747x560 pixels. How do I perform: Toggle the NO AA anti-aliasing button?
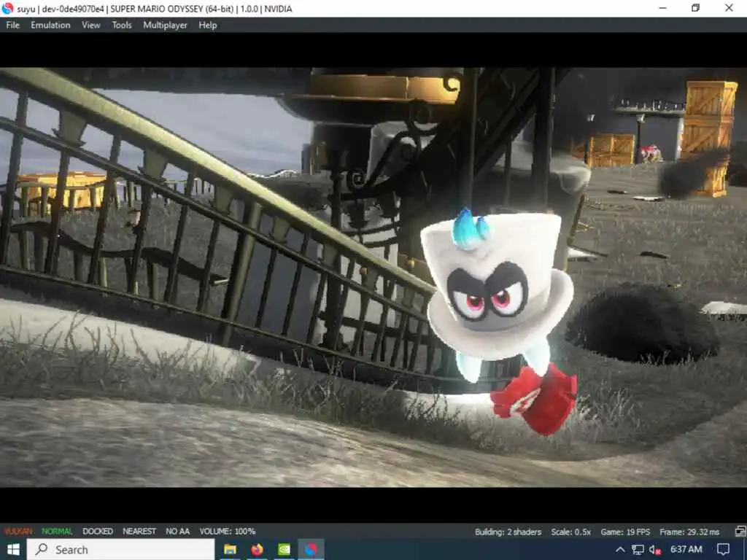click(178, 531)
